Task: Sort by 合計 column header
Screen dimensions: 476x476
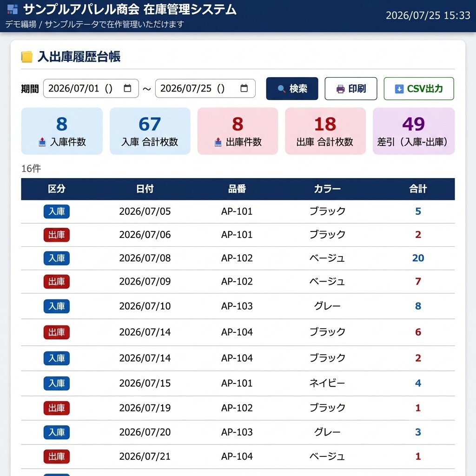Action: tap(418, 189)
